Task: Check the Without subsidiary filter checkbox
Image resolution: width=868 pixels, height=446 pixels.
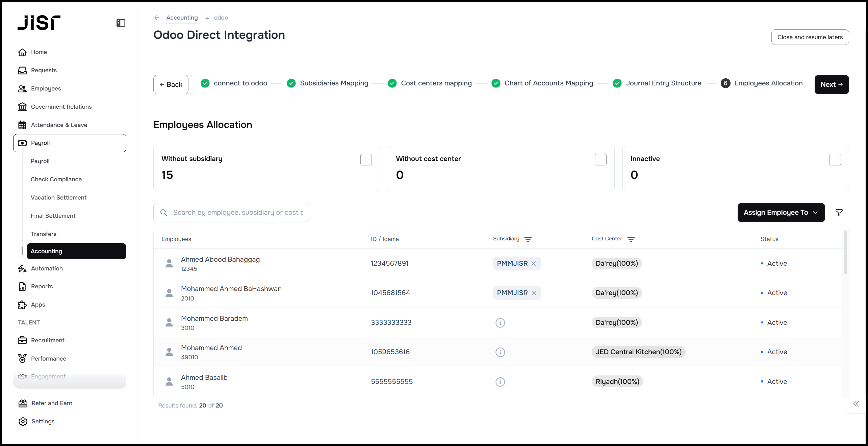Action: 366,160
